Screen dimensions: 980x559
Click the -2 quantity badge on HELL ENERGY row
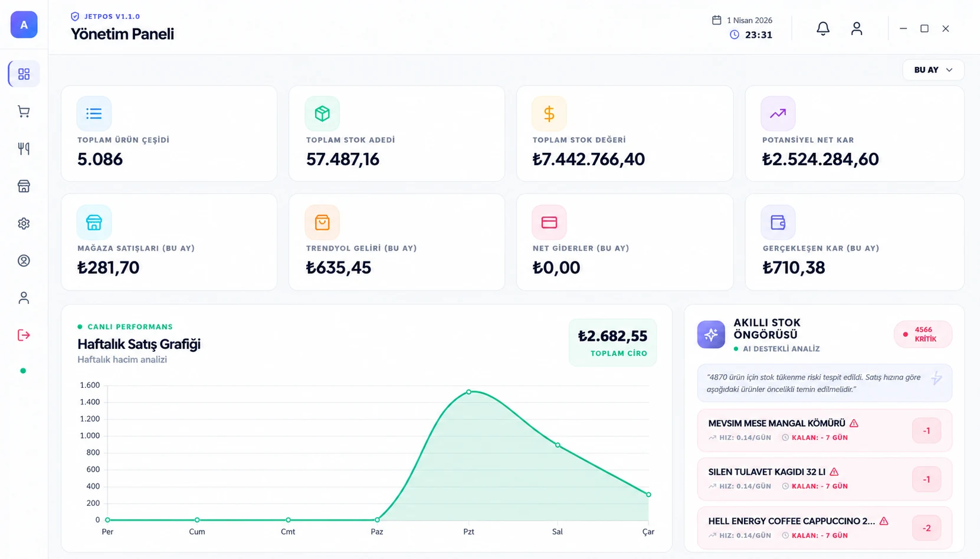(926, 528)
